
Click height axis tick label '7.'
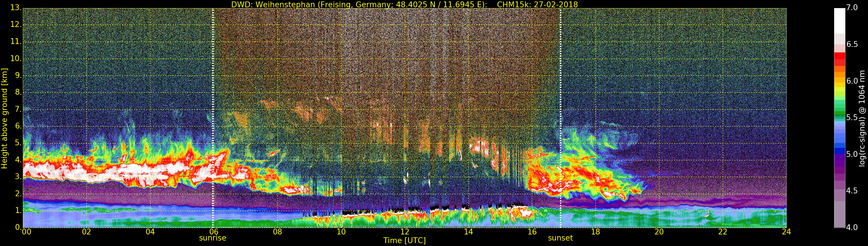tap(18, 109)
